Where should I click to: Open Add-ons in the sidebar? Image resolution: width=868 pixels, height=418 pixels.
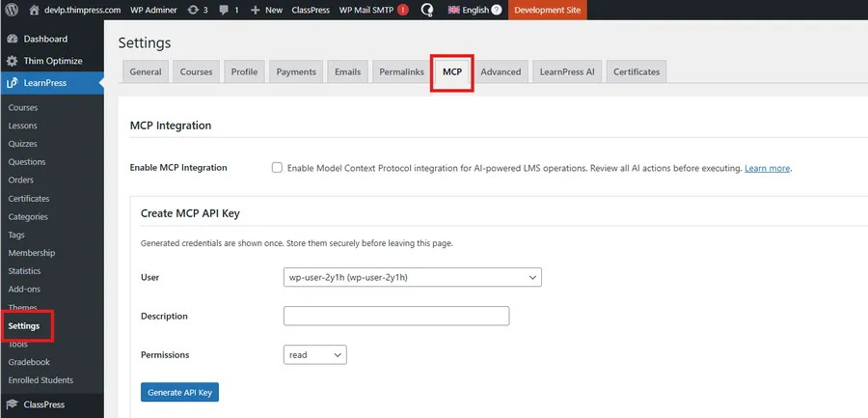(24, 289)
